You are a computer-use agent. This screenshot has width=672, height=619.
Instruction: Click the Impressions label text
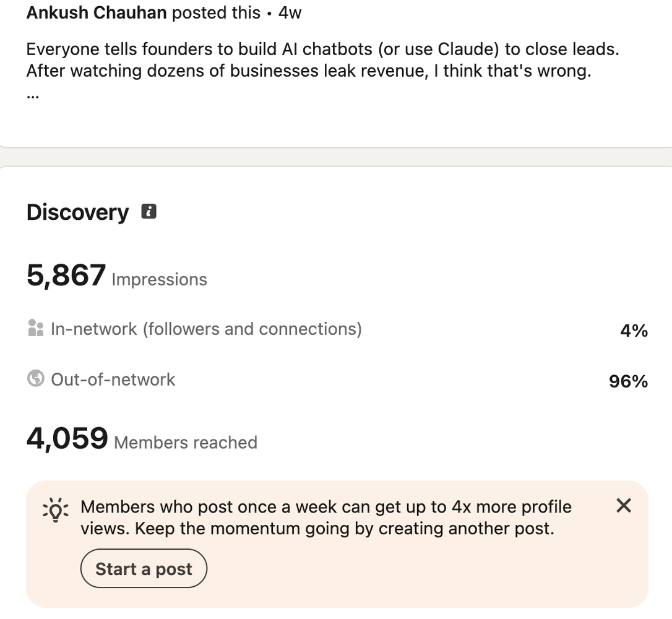pos(160,280)
